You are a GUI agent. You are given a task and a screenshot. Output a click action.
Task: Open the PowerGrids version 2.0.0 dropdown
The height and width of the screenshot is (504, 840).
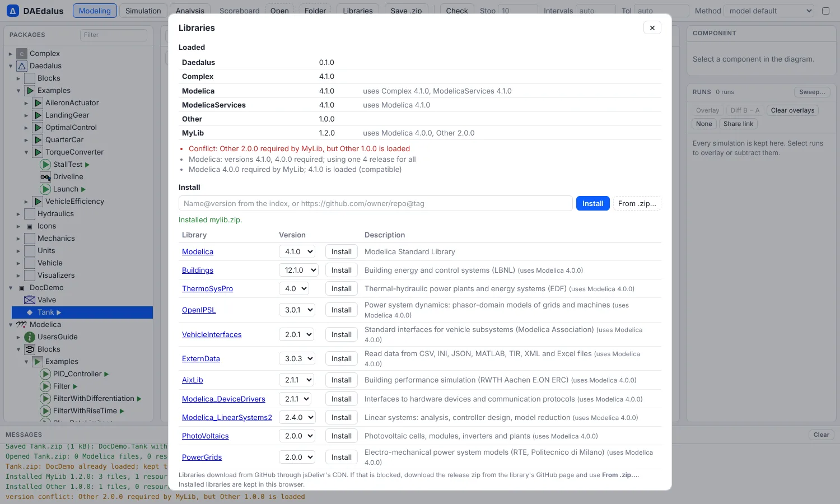point(297,458)
